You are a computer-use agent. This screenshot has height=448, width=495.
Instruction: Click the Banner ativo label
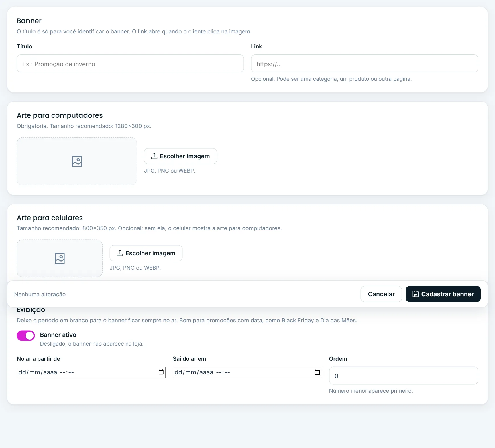click(58, 335)
